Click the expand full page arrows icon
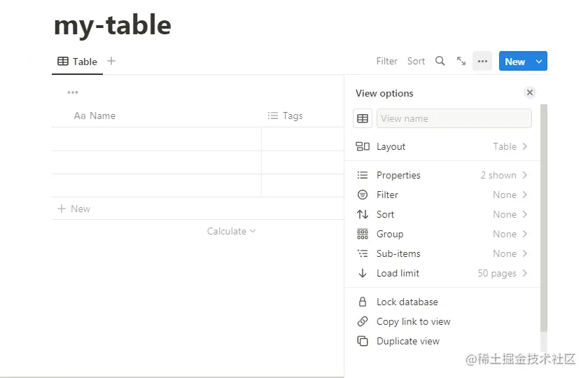 [461, 61]
